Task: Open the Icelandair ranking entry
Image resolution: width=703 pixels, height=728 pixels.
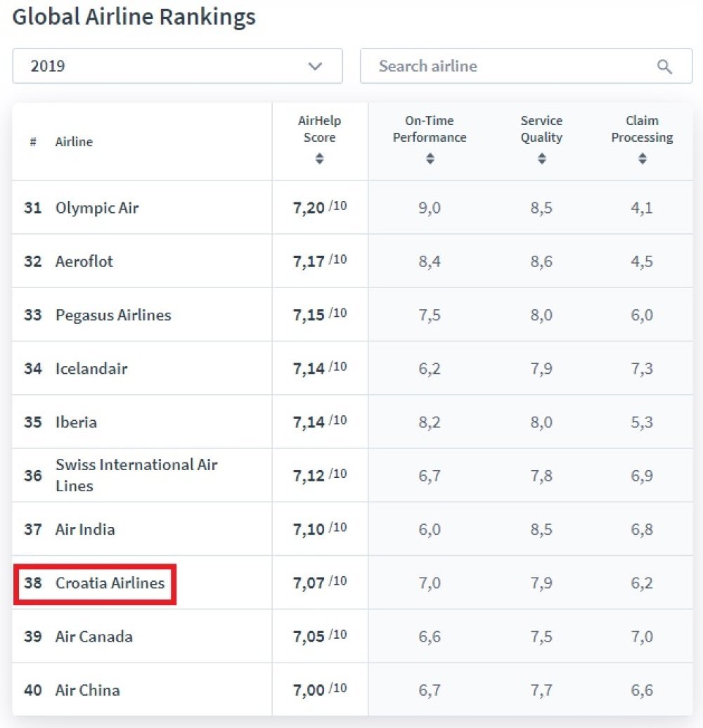Action: coord(91,368)
